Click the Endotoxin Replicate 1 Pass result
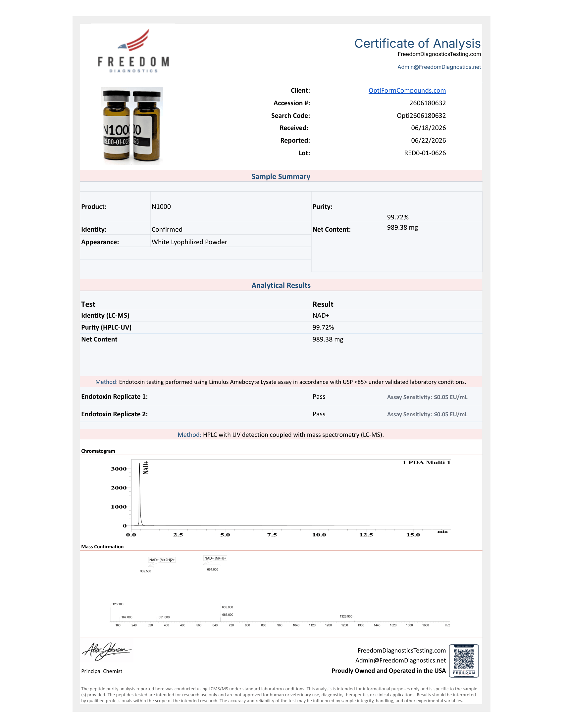This screenshot has height=728, width=563. [319, 397]
